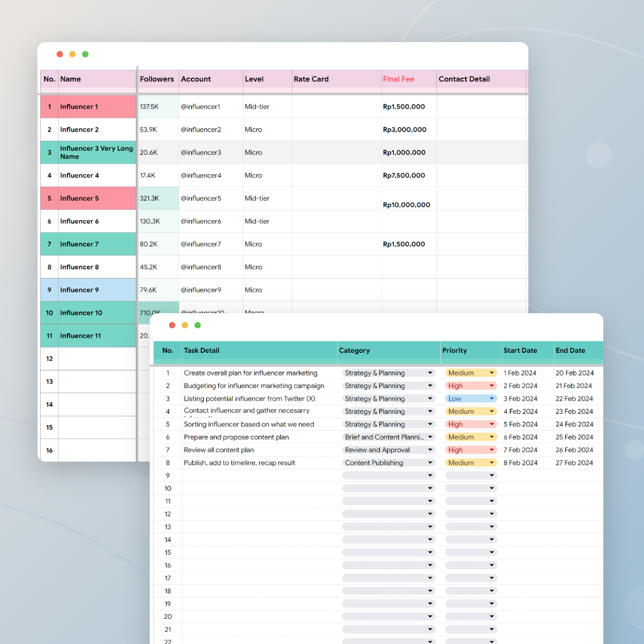
Task: Select the Final Fee column header
Action: coord(401,79)
